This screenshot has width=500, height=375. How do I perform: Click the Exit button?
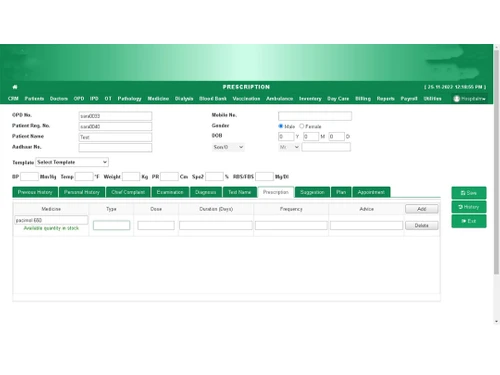point(469,221)
